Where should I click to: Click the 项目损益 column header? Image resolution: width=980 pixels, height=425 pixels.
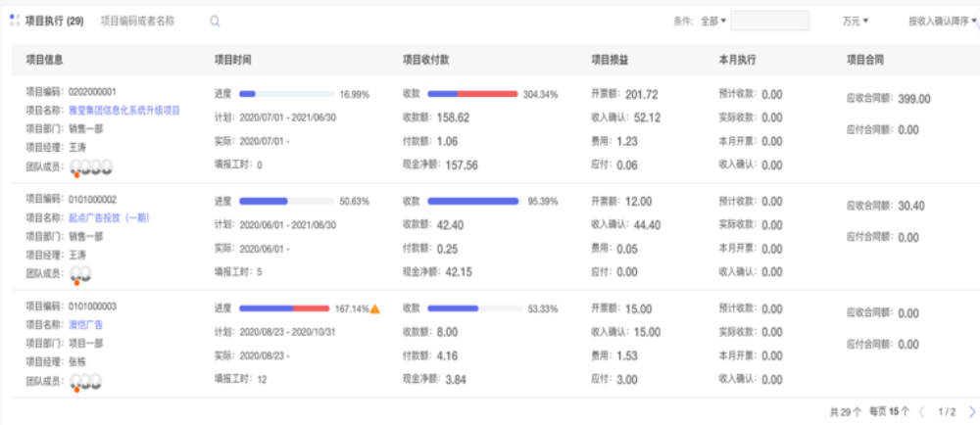coord(612,59)
